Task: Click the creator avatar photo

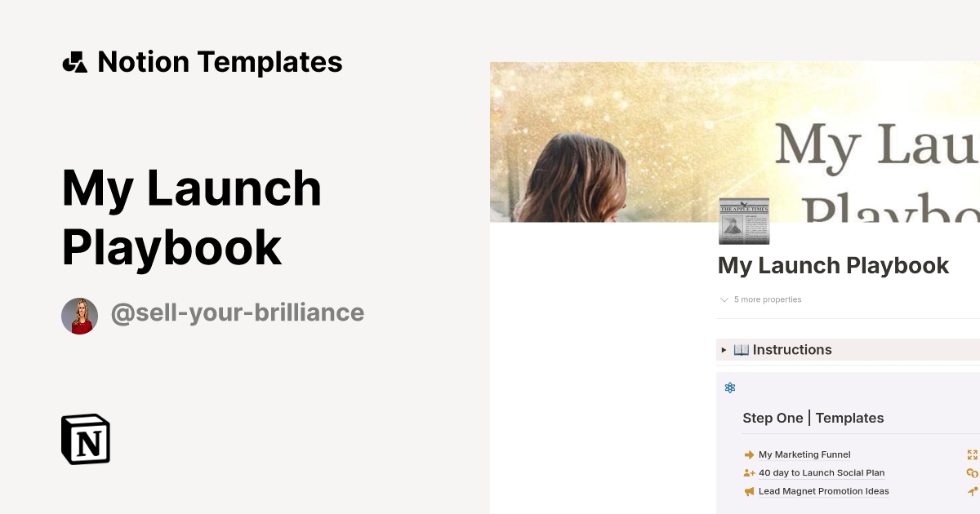Action: (x=79, y=315)
